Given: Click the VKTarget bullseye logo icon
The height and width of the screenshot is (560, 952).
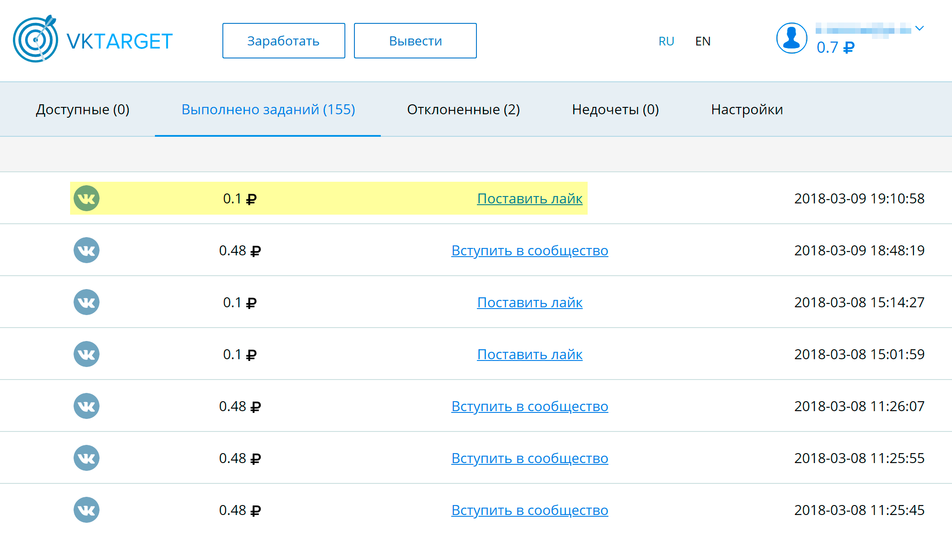Looking at the screenshot, I should [x=35, y=39].
